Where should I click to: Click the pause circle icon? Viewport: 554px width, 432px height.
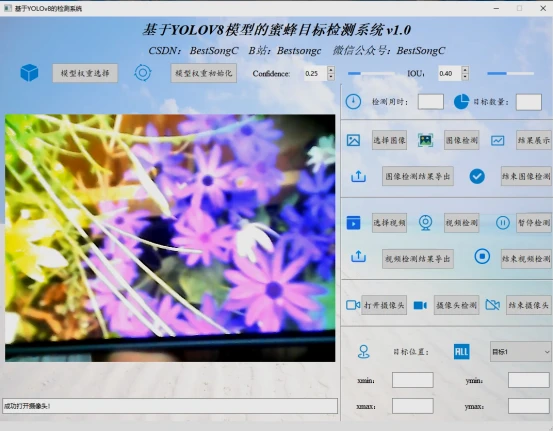502,223
